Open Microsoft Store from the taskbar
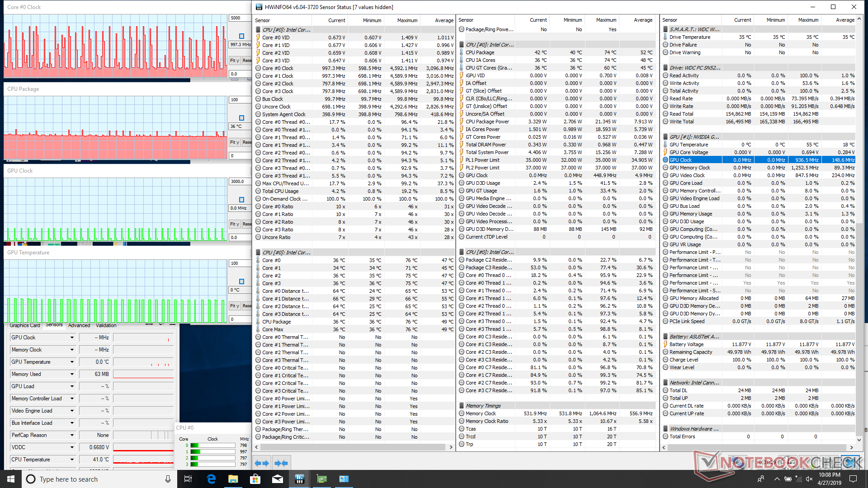The image size is (868, 488). click(x=255, y=479)
